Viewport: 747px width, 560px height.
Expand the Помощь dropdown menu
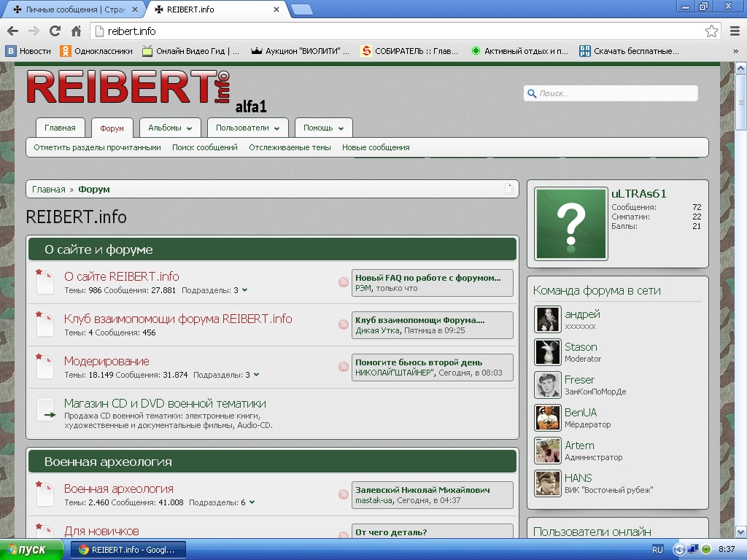pos(323,128)
